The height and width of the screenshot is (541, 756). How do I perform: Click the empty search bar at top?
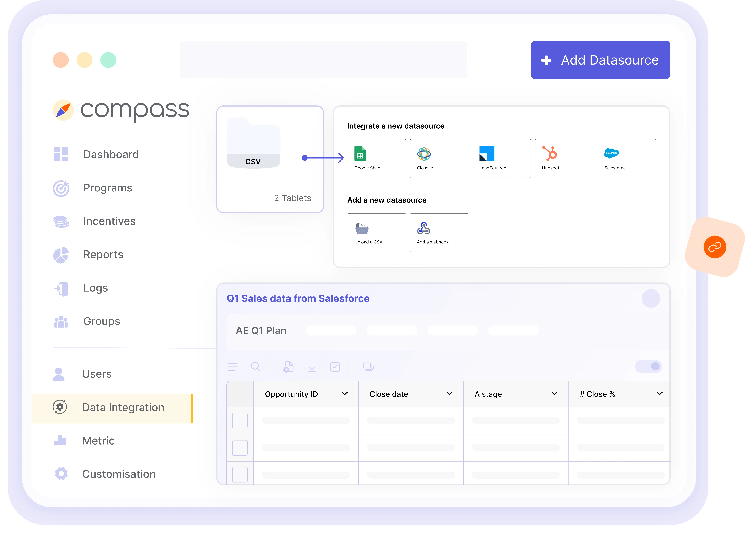tap(323, 60)
